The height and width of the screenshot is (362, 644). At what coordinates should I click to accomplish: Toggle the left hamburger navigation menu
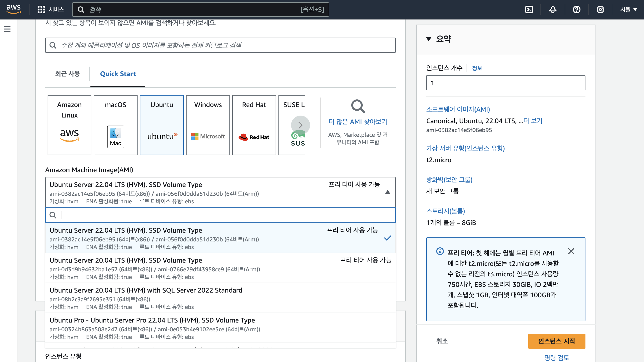(7, 29)
